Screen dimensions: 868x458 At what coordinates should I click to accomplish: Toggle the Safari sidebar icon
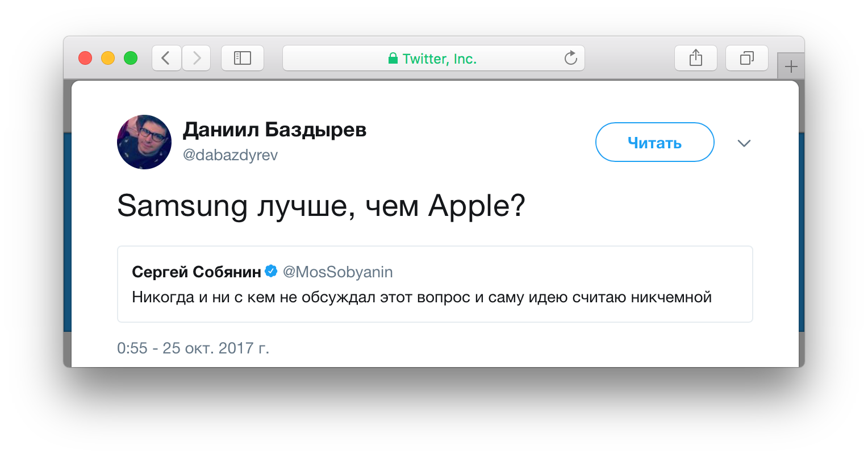(243, 58)
